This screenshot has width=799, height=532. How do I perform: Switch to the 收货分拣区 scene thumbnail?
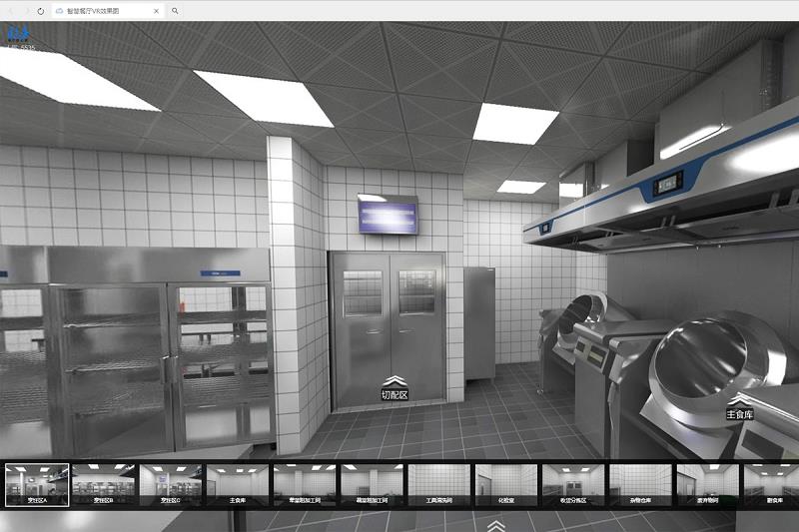click(573, 485)
